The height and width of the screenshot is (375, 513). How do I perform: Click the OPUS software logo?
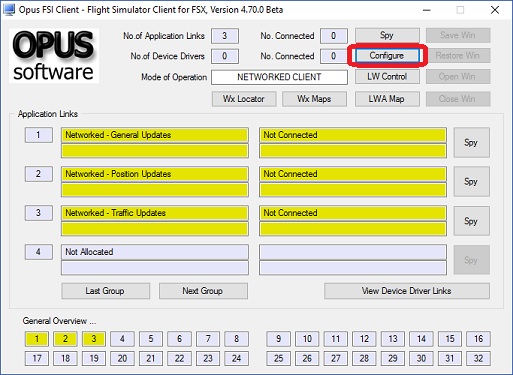pyautogui.click(x=54, y=56)
